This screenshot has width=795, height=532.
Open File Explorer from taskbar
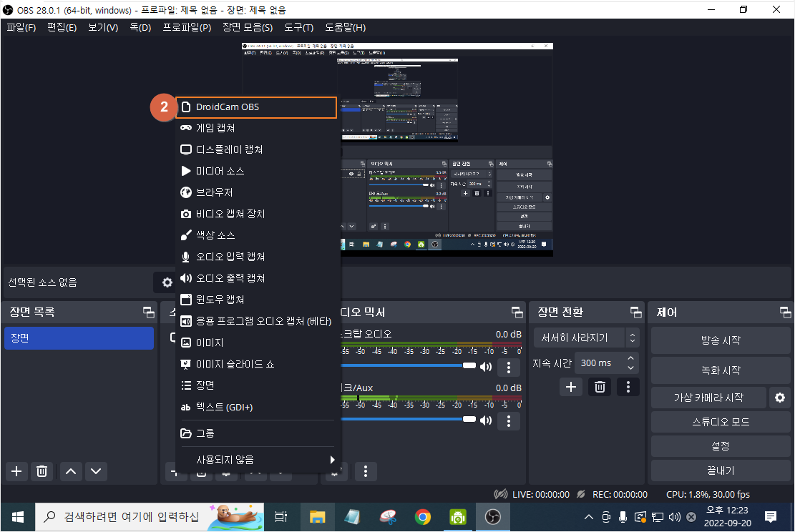click(x=318, y=517)
